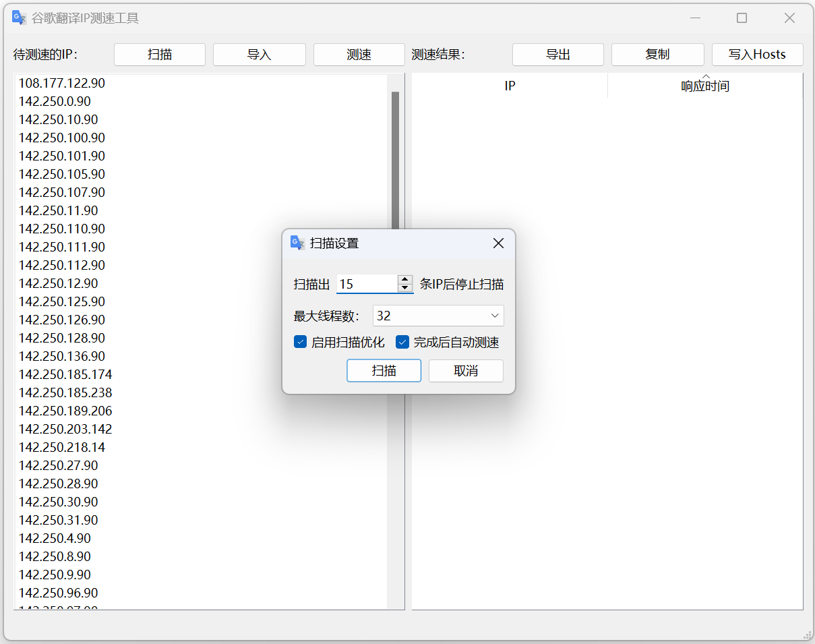Screen dimensions: 815x644
Task: Click the scan settings dialog icon
Action: 298,243
